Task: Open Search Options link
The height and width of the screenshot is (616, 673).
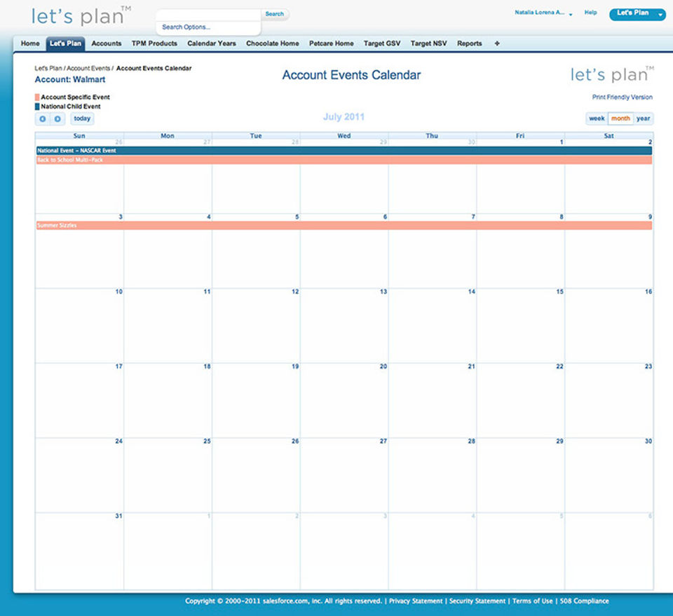Action: pos(186,27)
